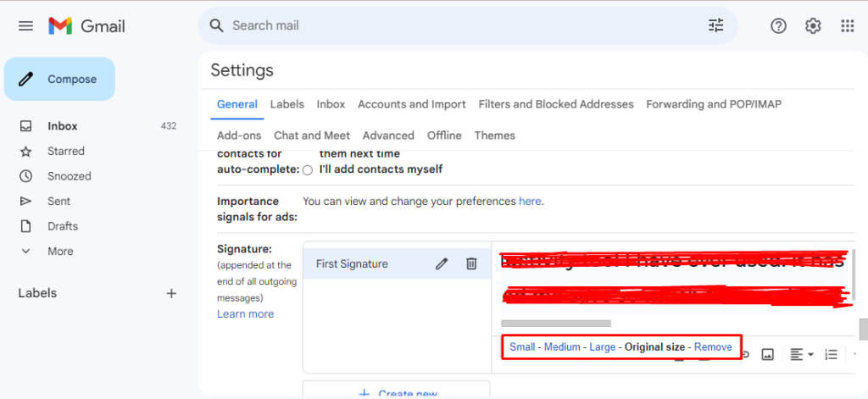Click the Gmail logo
The width and height of the screenshot is (868, 399).
[x=87, y=26]
